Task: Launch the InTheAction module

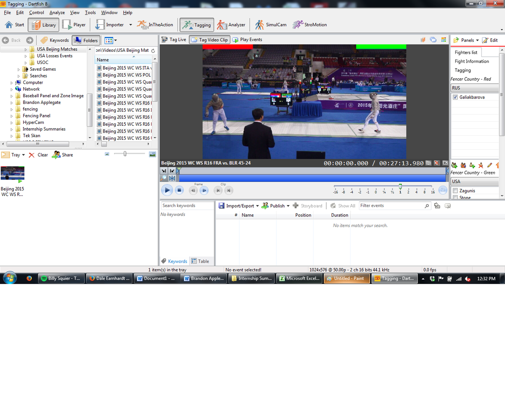Action: 155,25
